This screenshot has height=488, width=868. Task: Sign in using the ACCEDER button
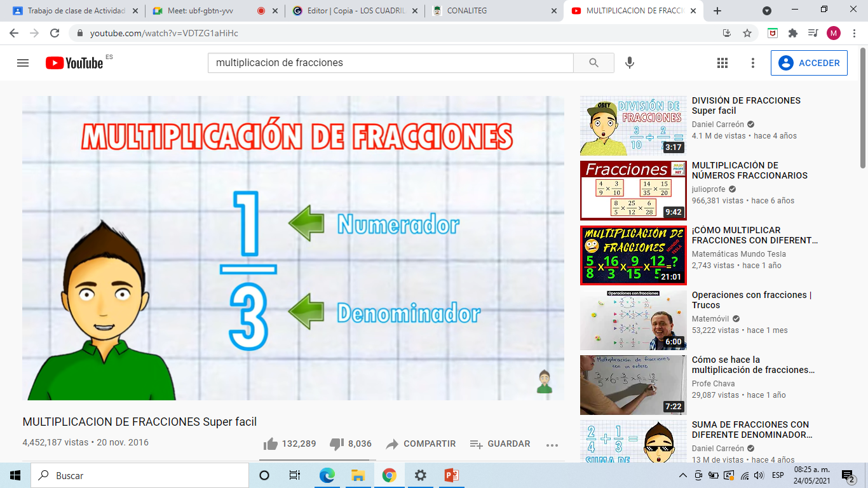click(x=809, y=62)
